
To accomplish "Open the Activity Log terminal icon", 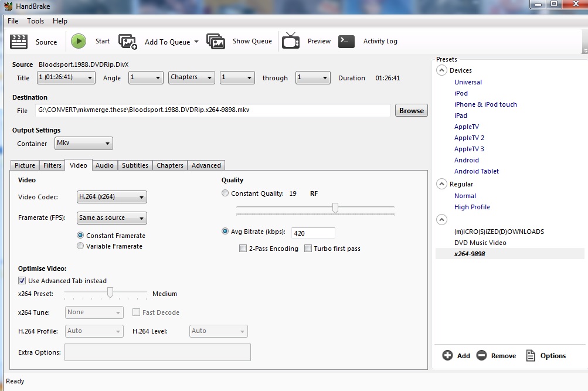I will pyautogui.click(x=346, y=41).
